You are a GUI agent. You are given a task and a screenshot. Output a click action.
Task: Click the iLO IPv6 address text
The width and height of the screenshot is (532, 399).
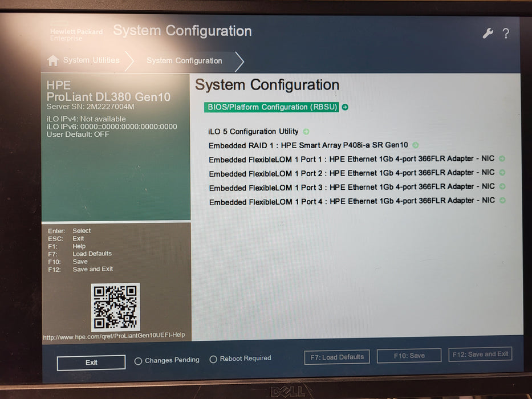click(x=112, y=127)
